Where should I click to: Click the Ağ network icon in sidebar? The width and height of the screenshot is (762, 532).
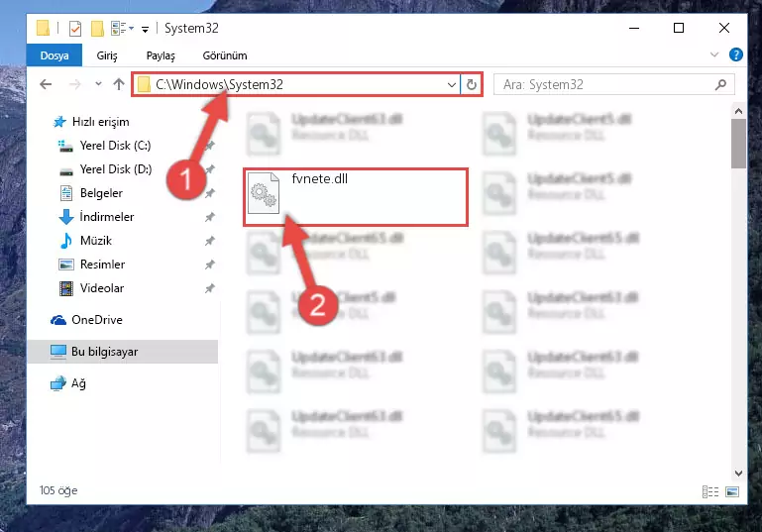[x=57, y=383]
